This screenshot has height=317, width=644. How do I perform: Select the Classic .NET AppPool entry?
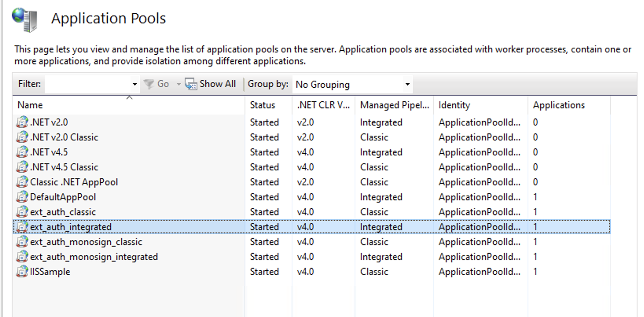[x=74, y=182]
